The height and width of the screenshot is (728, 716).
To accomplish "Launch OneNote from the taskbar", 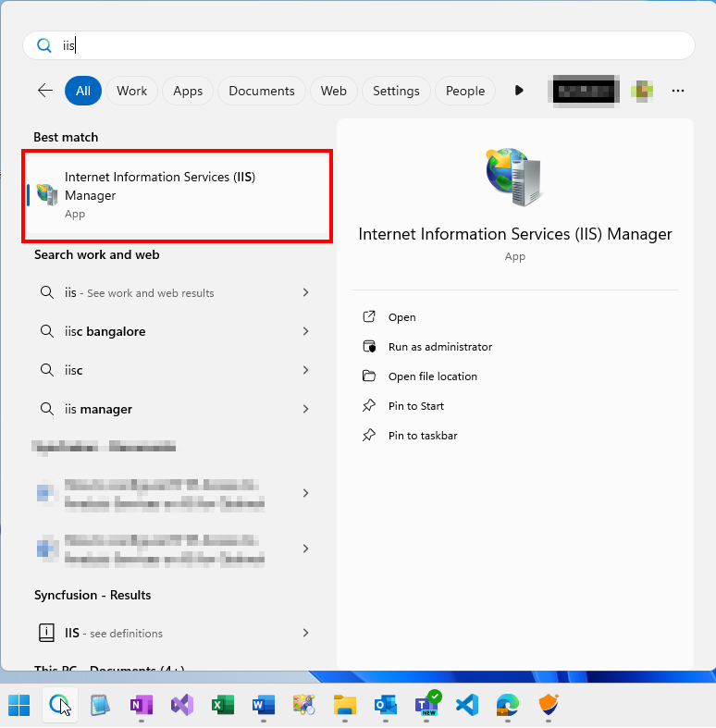I will (x=142, y=706).
